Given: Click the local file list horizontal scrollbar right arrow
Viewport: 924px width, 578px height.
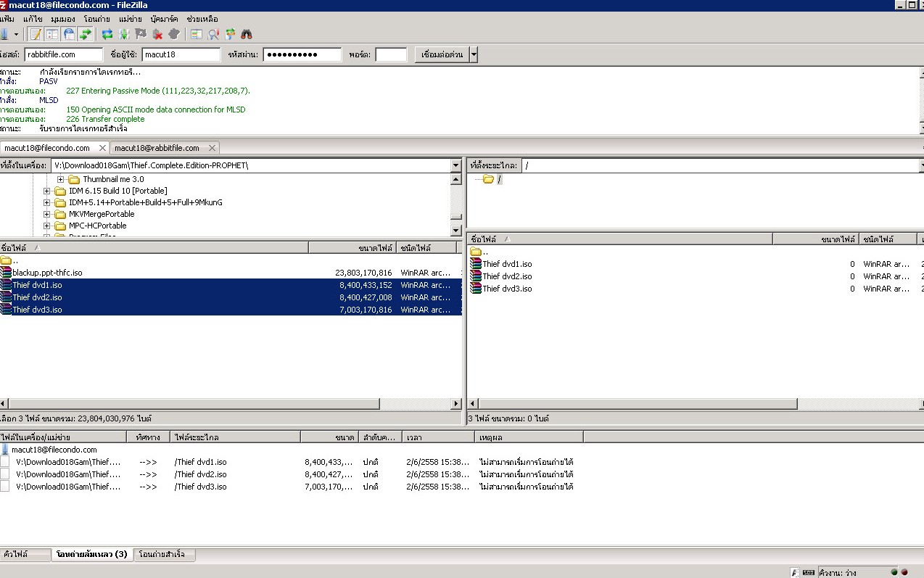Looking at the screenshot, I should pyautogui.click(x=456, y=404).
